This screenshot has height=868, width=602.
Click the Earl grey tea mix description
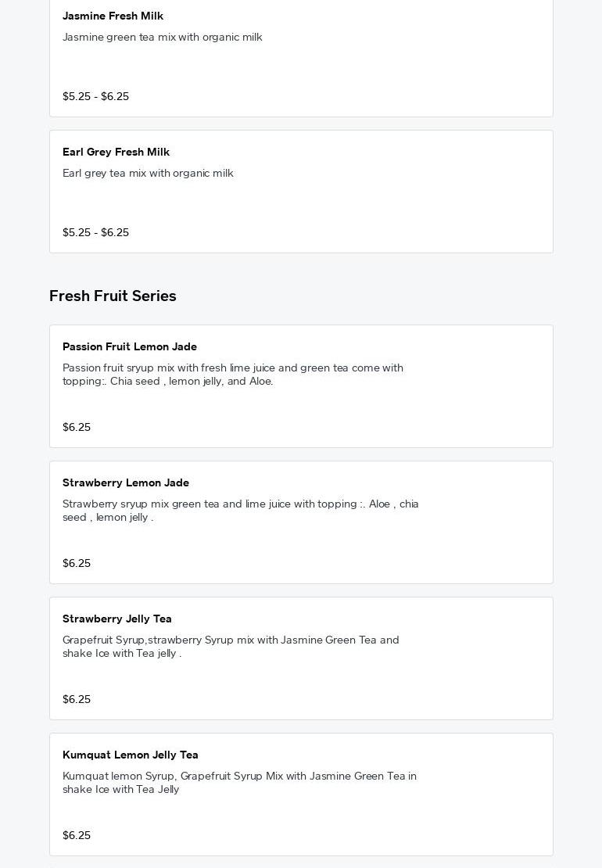coord(148,173)
